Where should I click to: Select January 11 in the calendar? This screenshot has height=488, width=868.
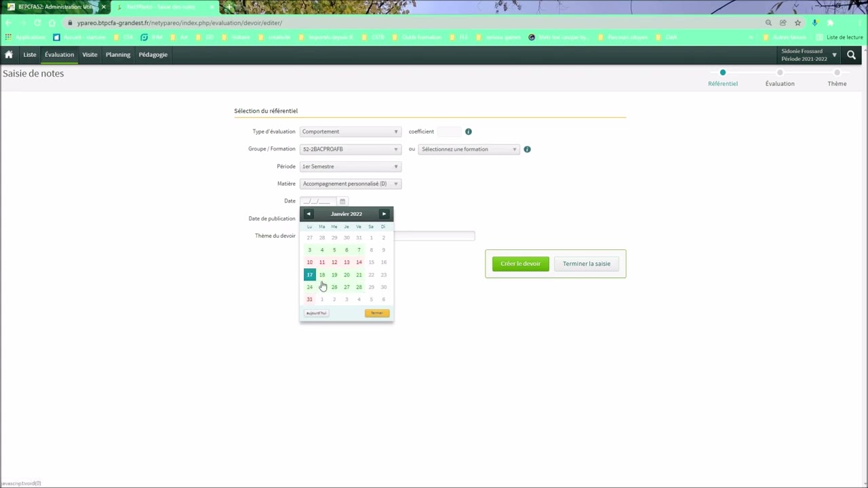click(322, 262)
